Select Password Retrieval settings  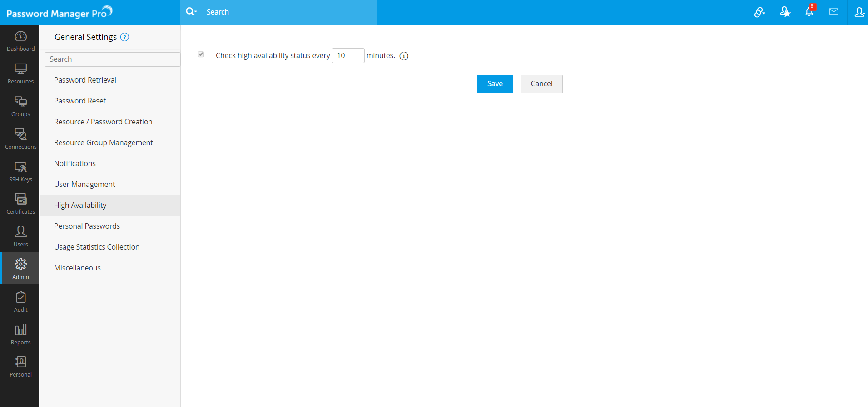click(x=110, y=80)
